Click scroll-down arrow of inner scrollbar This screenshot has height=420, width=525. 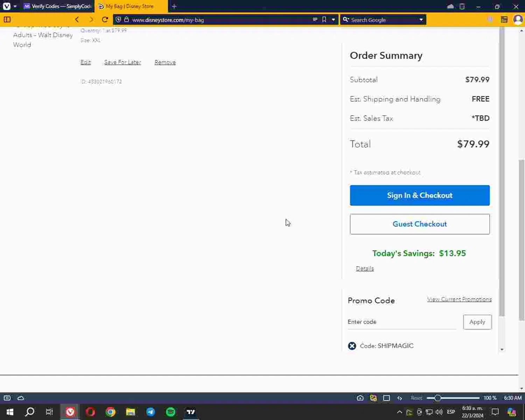(502, 349)
